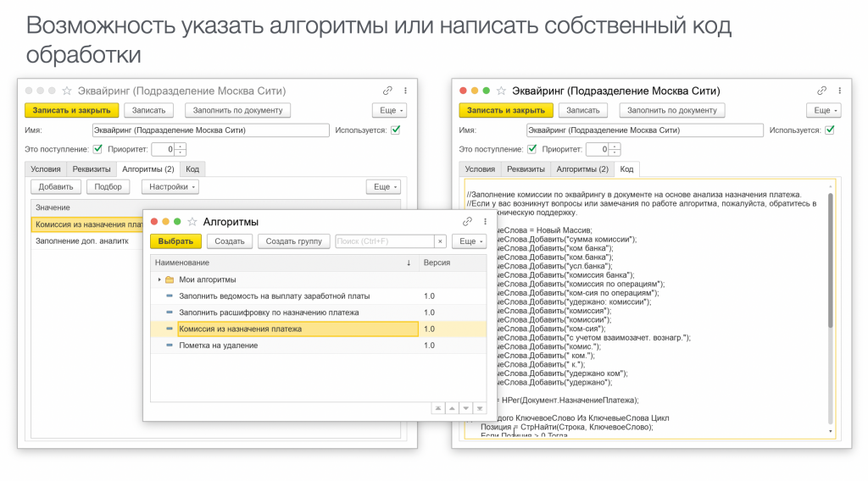Toggle Это поступление checkbox in left window

click(97, 149)
